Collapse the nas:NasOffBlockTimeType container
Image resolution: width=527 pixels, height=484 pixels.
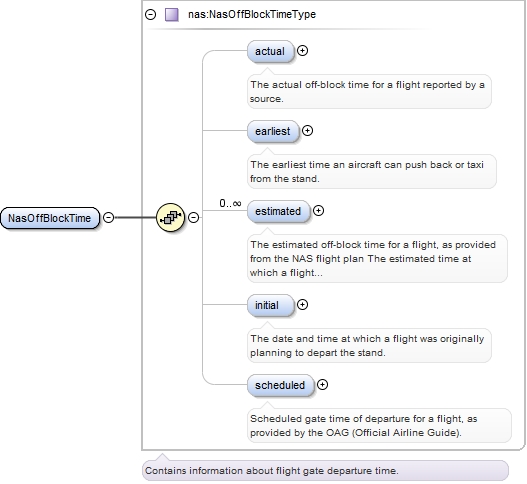150,14
